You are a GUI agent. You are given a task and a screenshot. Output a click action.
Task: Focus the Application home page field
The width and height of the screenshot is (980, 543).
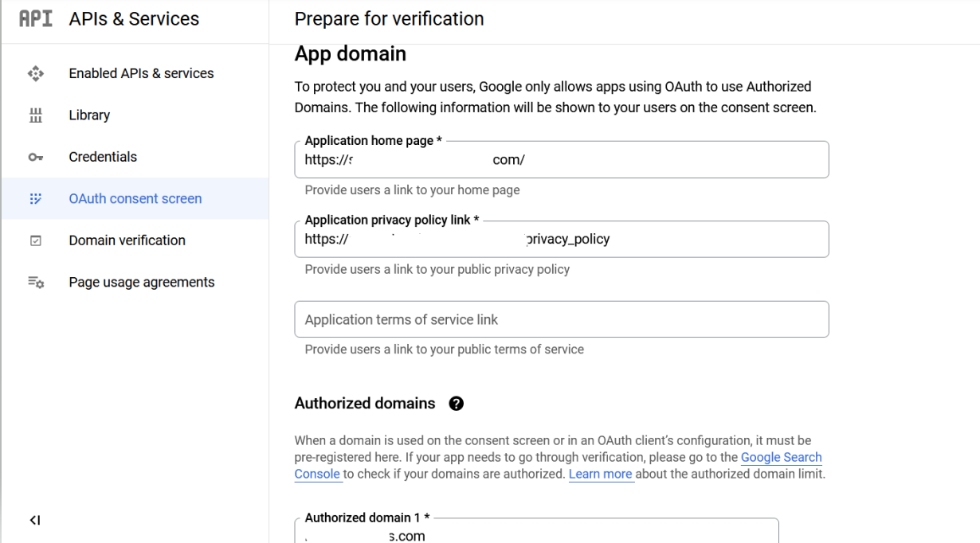coord(562,159)
